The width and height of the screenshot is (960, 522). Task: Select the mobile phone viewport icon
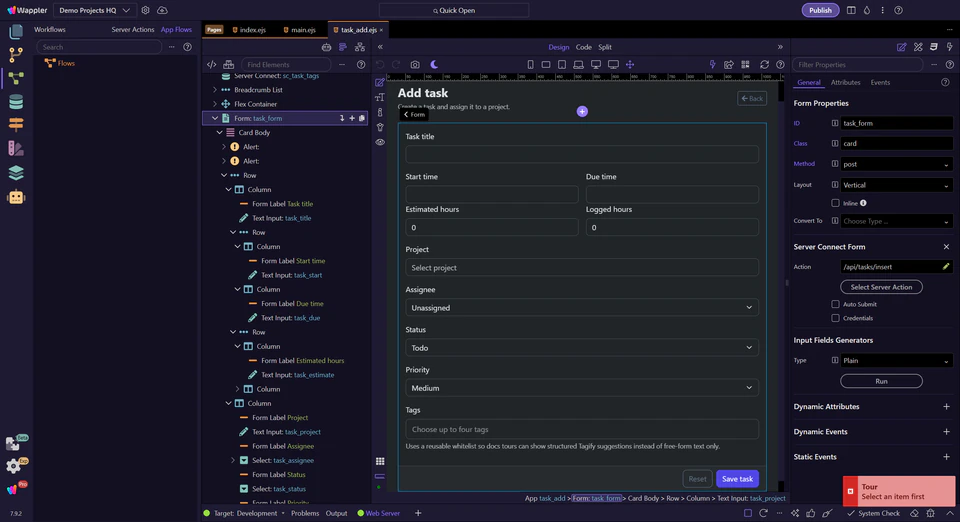530,64
